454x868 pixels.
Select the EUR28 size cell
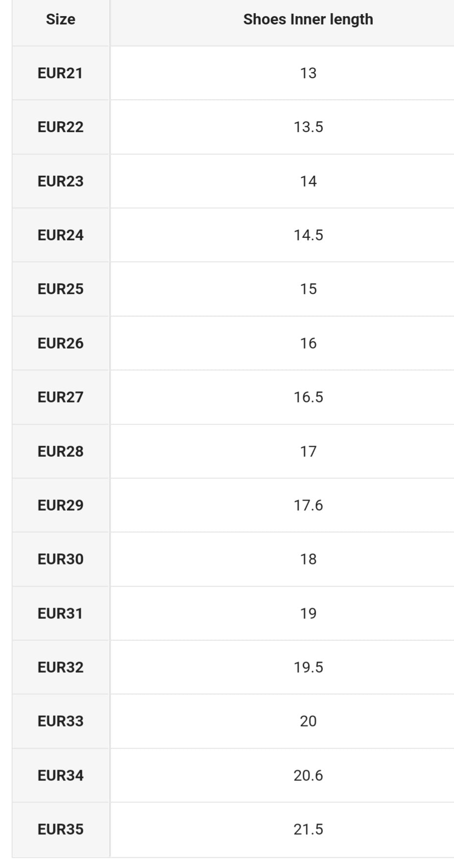click(x=61, y=451)
